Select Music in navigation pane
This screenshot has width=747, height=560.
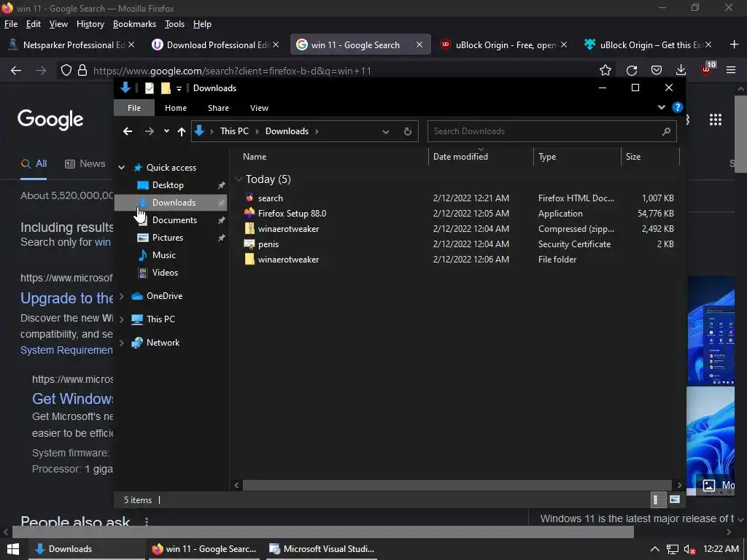(x=164, y=255)
